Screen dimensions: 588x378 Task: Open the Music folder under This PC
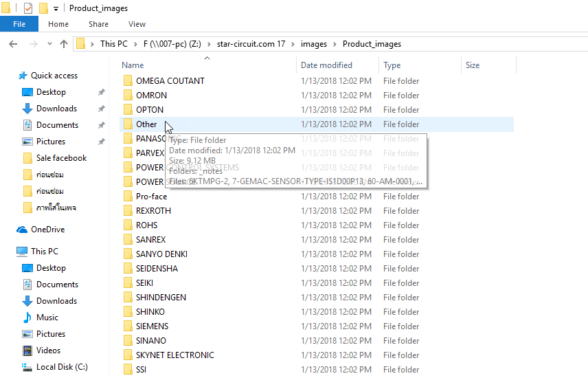click(41, 318)
